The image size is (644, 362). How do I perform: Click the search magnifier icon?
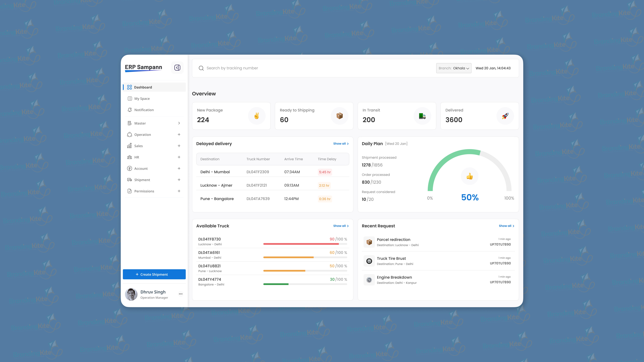click(201, 68)
